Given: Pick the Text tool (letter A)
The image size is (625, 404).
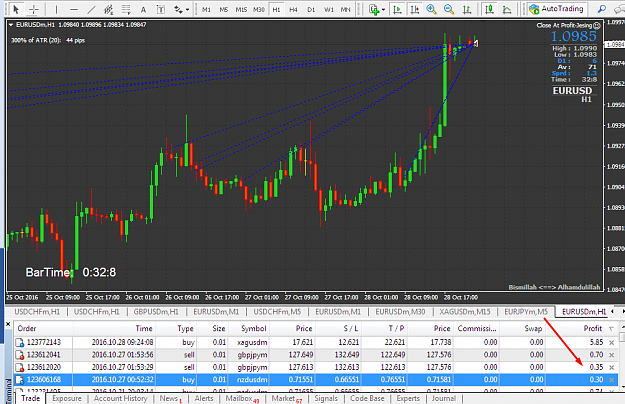Looking at the screenshot, I should tap(143, 10).
